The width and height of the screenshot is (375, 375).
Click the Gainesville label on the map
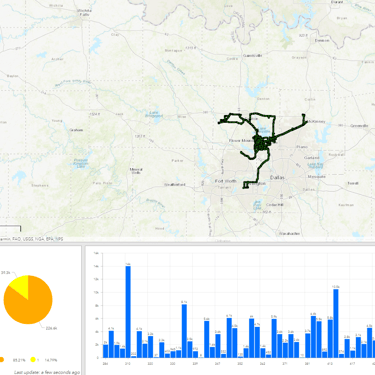pos(252,55)
